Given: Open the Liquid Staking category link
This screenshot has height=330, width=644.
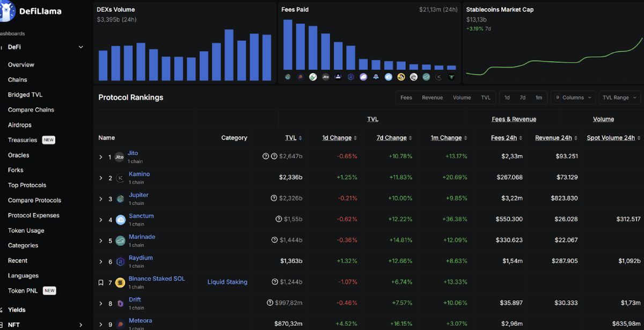Looking at the screenshot, I should click(x=228, y=282).
